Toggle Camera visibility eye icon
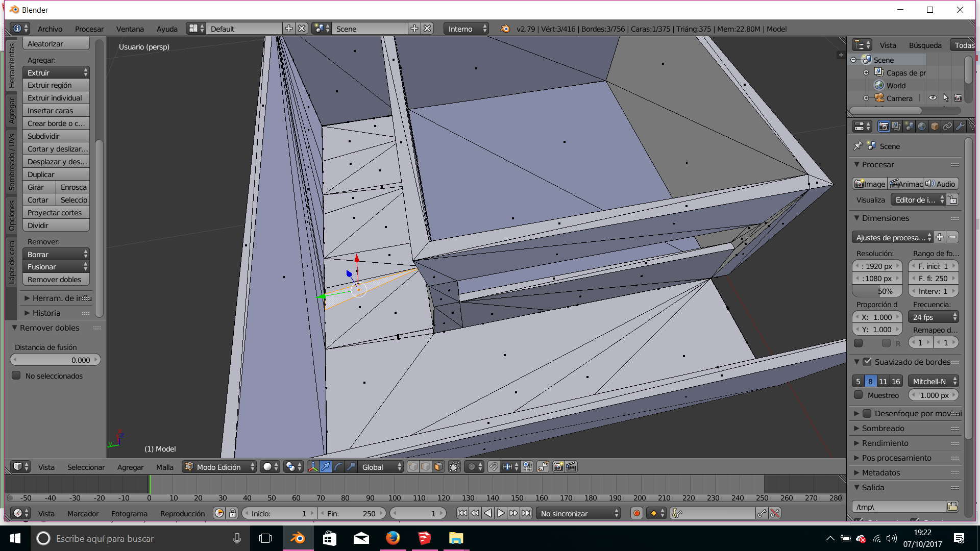The height and width of the screenshot is (551, 980). [x=933, y=98]
